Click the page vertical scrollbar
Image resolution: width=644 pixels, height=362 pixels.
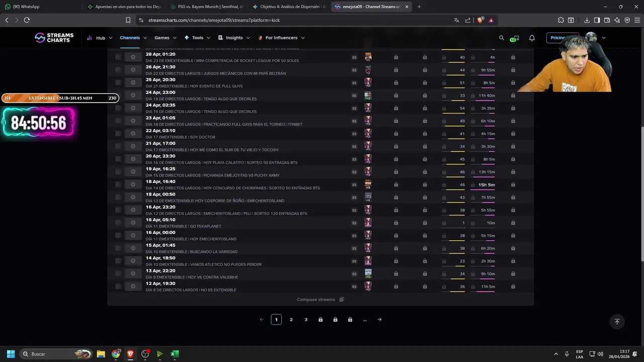(x=642, y=194)
